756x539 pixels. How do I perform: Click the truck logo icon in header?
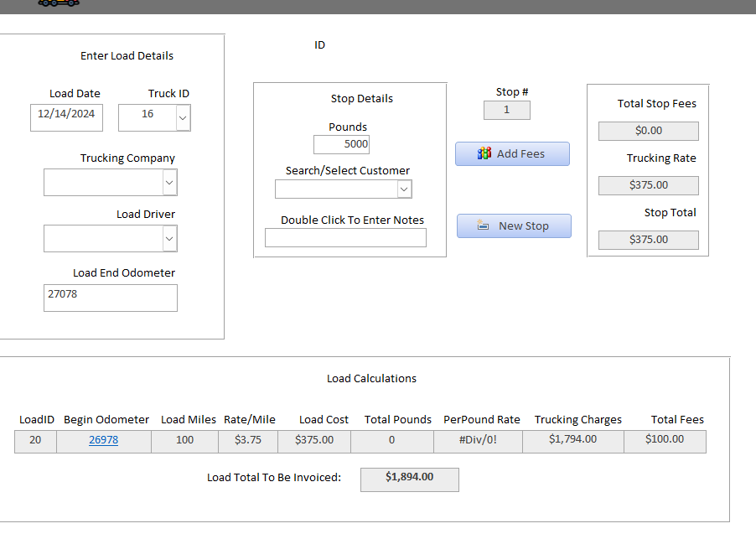(59, 3)
